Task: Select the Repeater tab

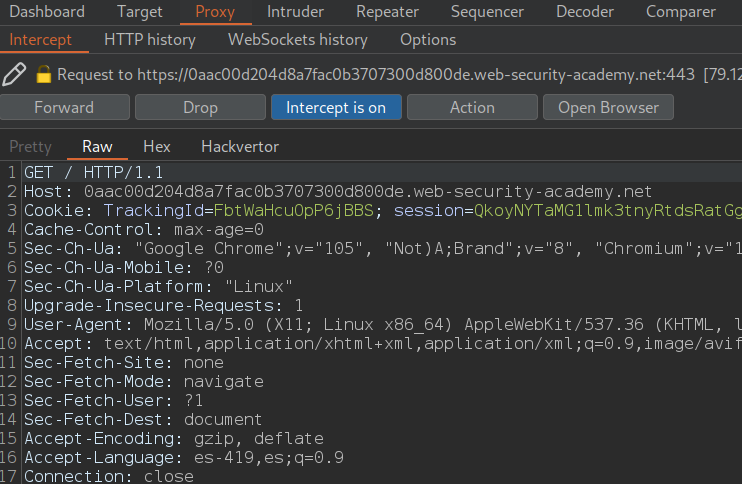Action: coord(387,12)
